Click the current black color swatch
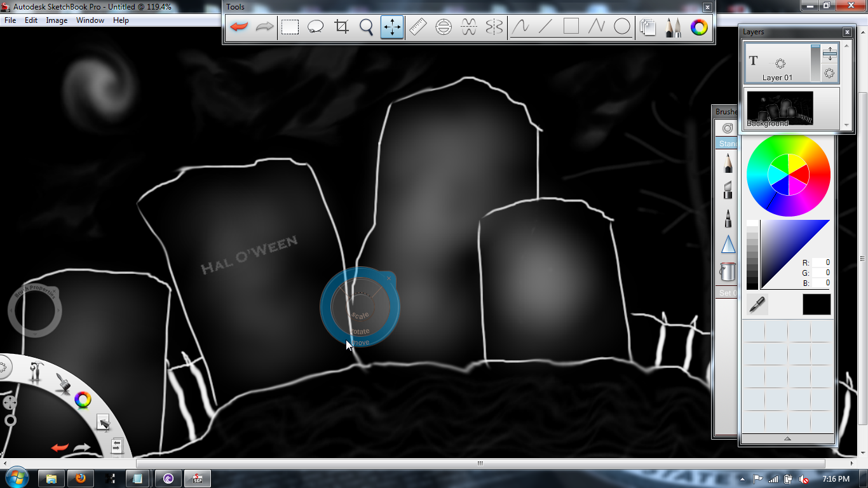 (817, 304)
